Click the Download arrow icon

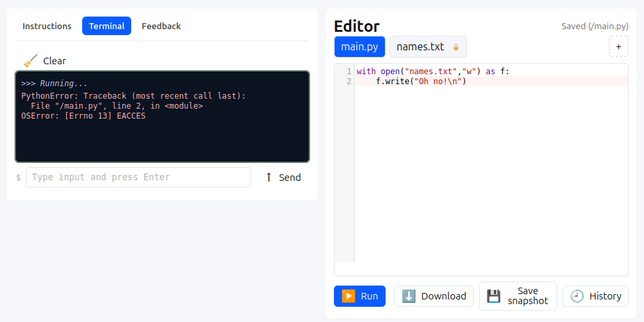tap(408, 295)
